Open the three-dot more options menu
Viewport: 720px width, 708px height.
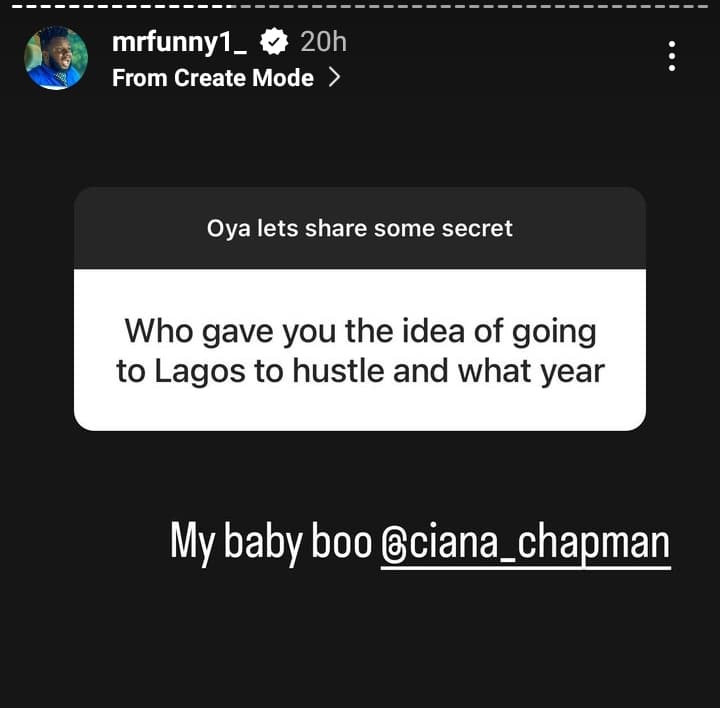pyautogui.click(x=672, y=56)
